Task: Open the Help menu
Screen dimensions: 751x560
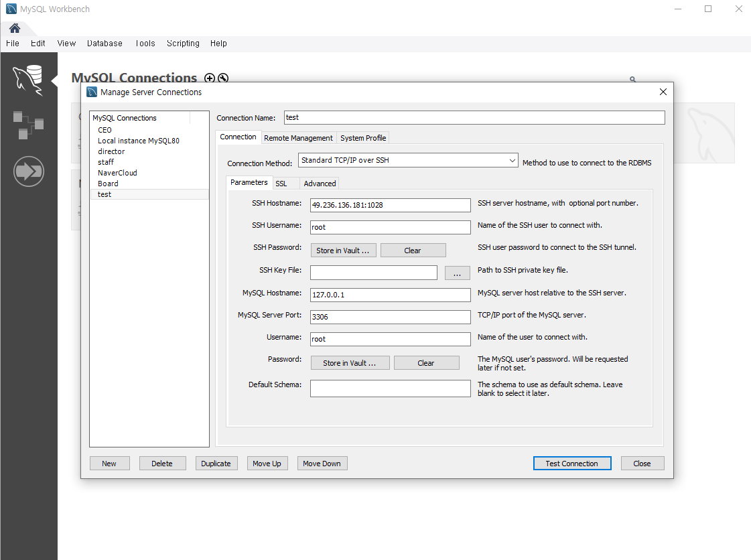Action: pyautogui.click(x=218, y=43)
